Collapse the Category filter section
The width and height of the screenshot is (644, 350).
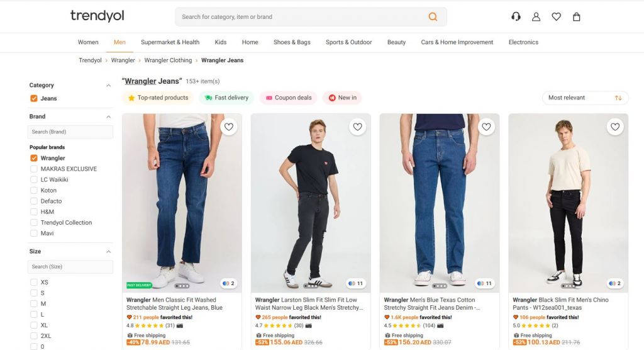click(x=108, y=86)
